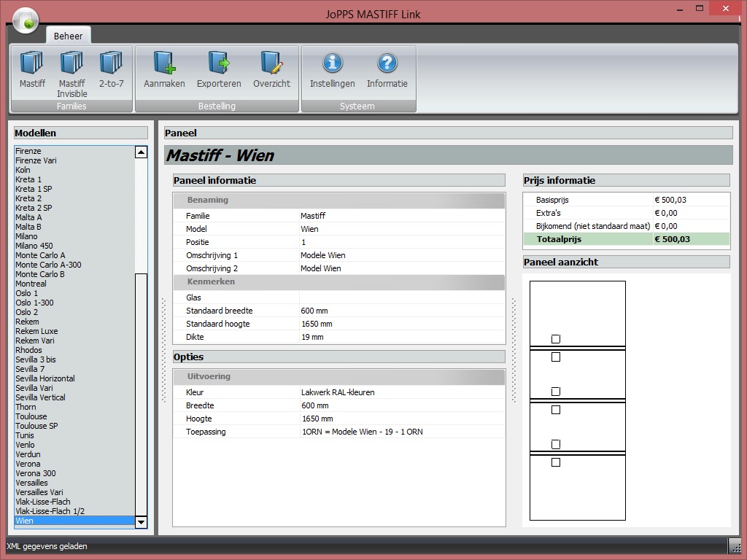747x560 pixels.
Task: Open the Mastiff family
Action: 32,70
